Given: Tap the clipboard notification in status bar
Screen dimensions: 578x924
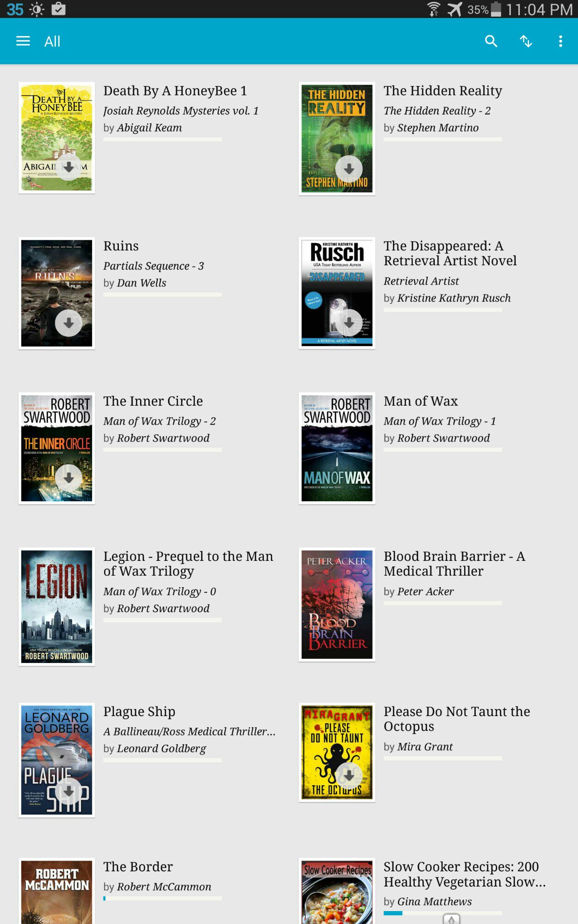Looking at the screenshot, I should (58, 9).
